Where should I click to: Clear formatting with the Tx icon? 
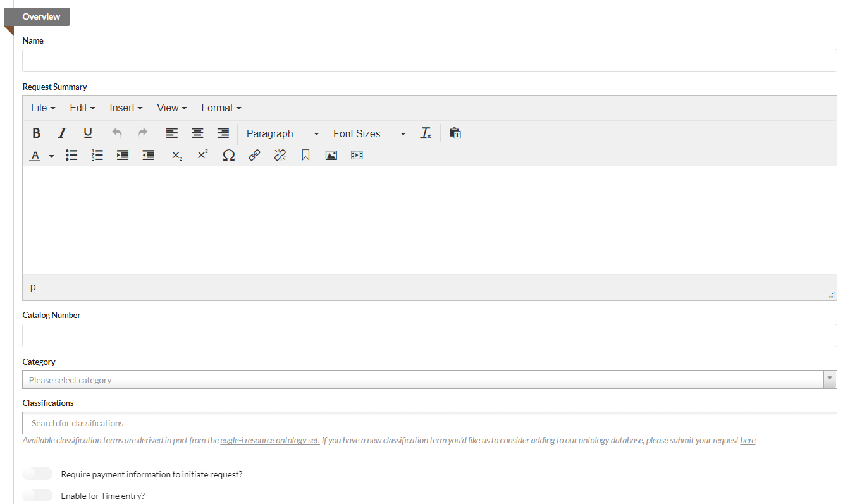point(426,133)
